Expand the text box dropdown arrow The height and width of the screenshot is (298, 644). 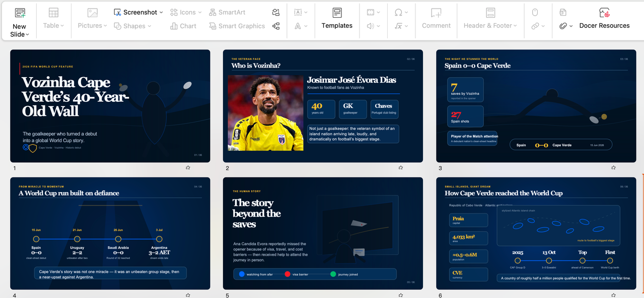[x=306, y=13]
